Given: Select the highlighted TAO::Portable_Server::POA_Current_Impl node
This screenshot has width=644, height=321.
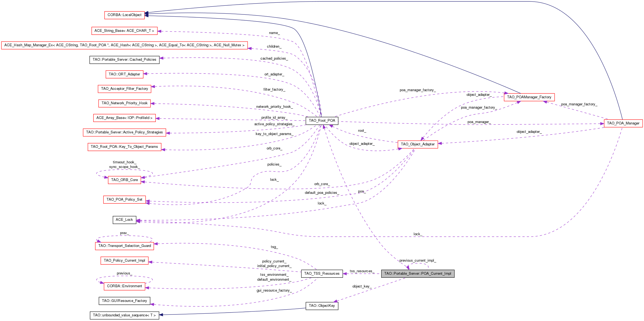Looking at the screenshot, I should click(x=417, y=274).
